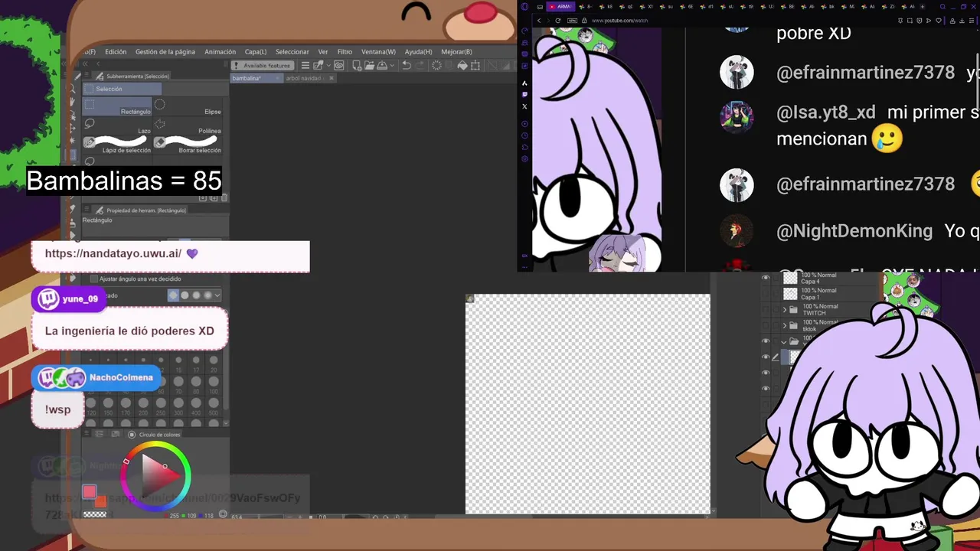Open the anti-aliasing options dropdown arrow

click(217, 295)
